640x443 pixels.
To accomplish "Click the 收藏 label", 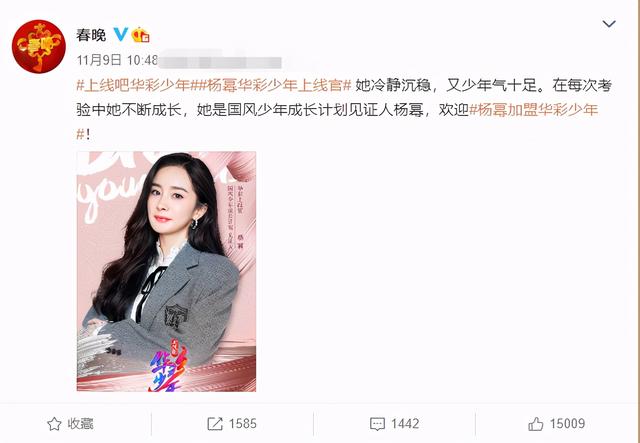I will (x=80, y=424).
